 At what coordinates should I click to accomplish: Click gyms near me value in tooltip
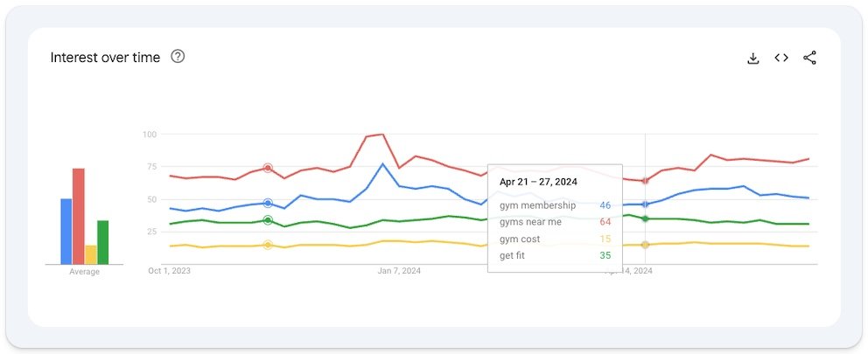pos(605,222)
